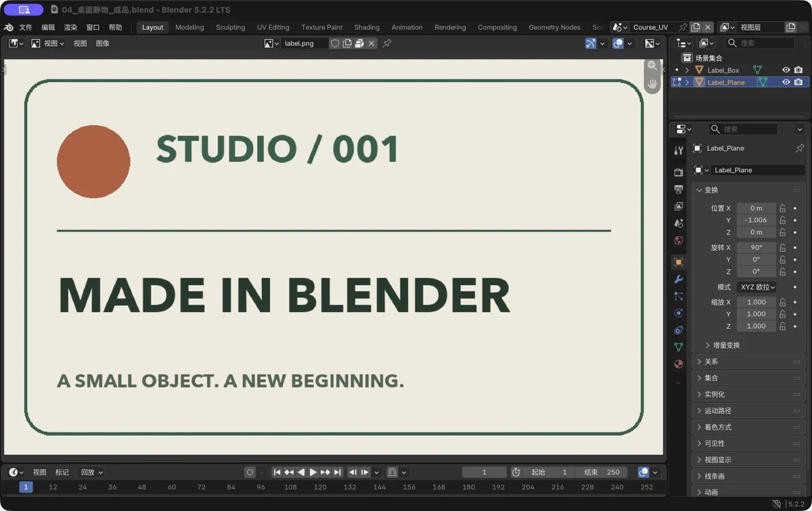Toggle lock on Location X

coord(783,208)
